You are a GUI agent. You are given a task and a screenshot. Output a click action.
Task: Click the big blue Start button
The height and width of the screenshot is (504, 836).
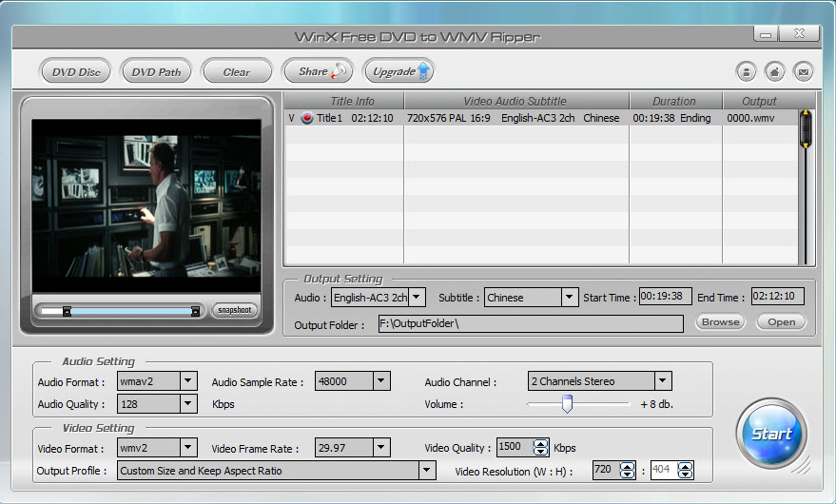[x=771, y=434]
